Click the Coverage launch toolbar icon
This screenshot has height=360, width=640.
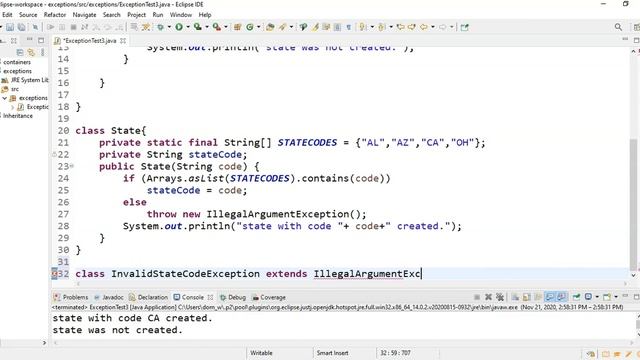198,27
